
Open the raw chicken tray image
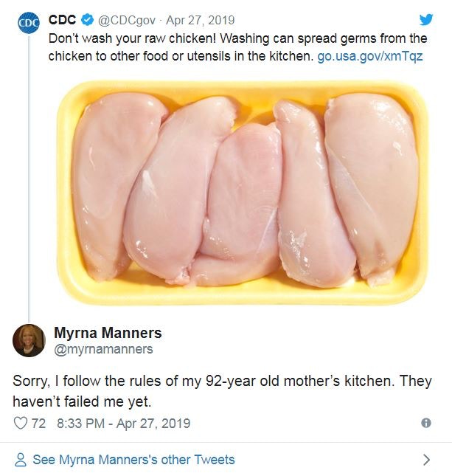tap(243, 193)
